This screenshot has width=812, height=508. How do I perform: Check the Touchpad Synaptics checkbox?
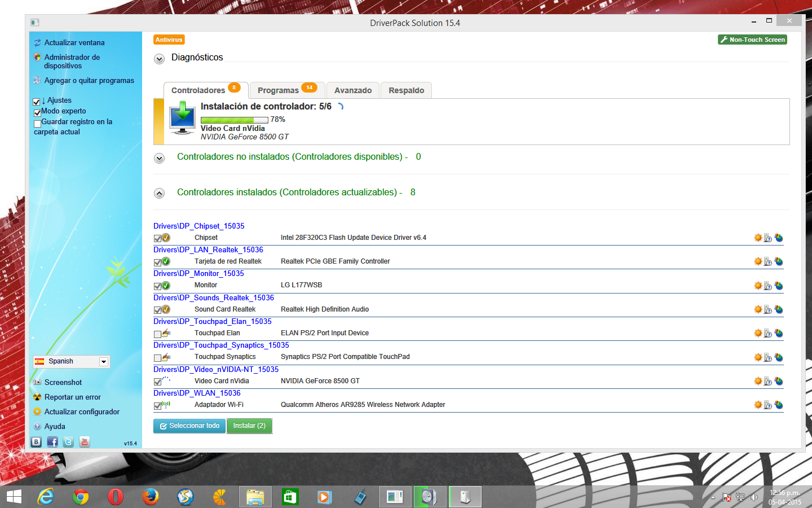coord(157,358)
